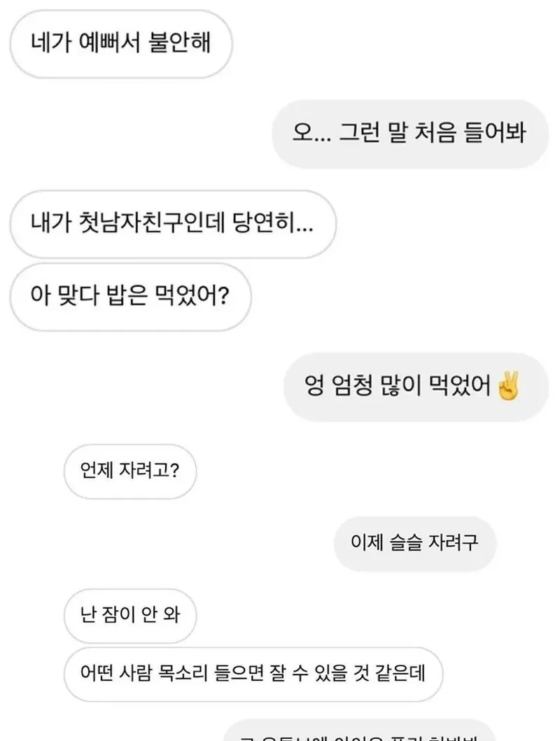This screenshot has height=741, width=560.
Task: Click the word '엄청' in gray reply
Action: click(352, 386)
